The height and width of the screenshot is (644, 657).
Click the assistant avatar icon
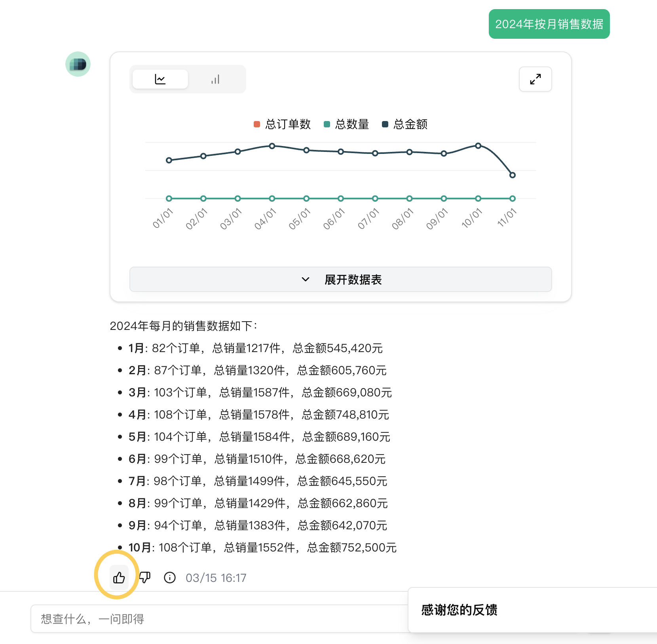pos(78,64)
